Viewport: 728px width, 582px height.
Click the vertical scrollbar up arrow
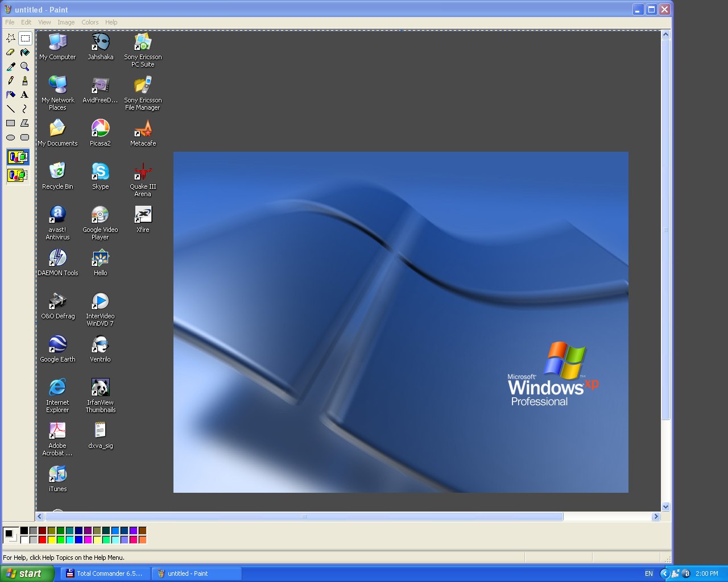[666, 35]
